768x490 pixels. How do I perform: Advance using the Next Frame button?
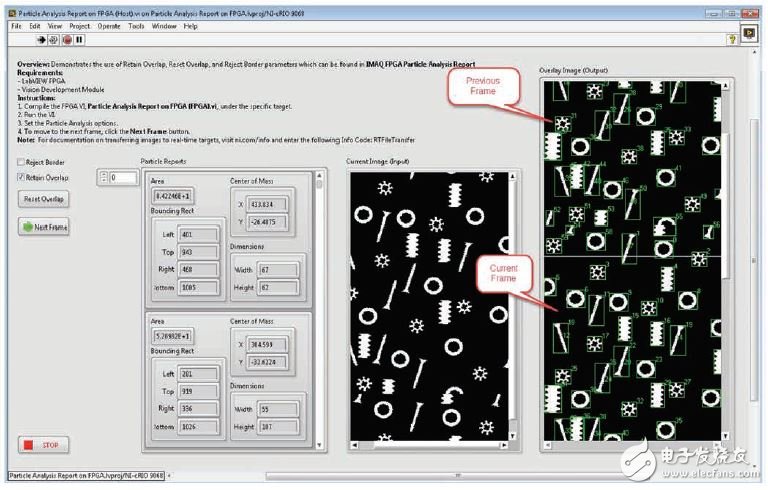click(44, 227)
